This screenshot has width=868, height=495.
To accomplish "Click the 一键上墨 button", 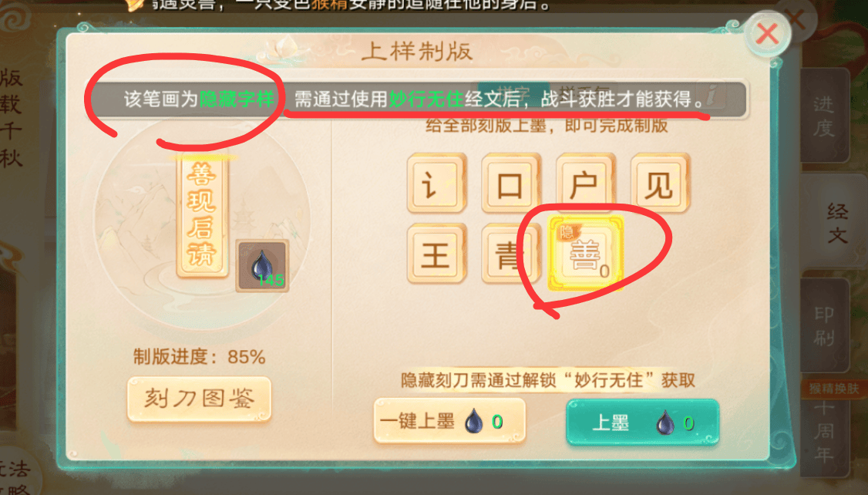I will click(x=449, y=421).
